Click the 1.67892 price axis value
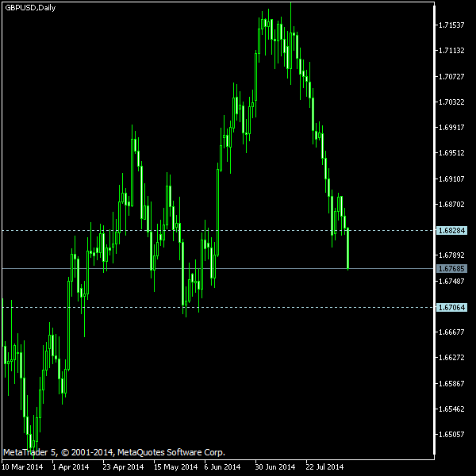Image resolution: width=476 pixels, height=476 pixels. click(451, 255)
